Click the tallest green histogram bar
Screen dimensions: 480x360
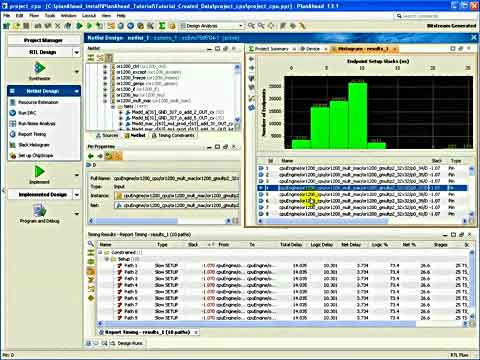358,115
